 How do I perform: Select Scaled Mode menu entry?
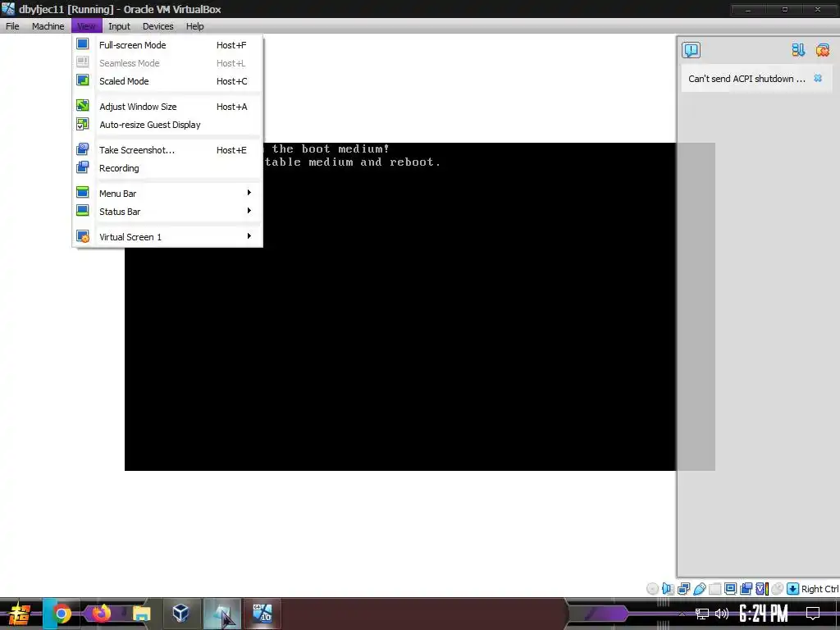(x=167, y=81)
